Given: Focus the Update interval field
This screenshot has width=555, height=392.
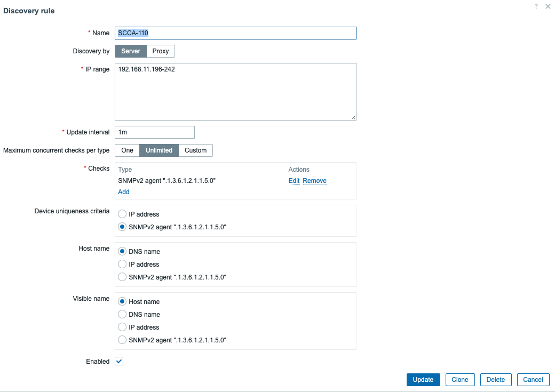Looking at the screenshot, I should (x=155, y=132).
